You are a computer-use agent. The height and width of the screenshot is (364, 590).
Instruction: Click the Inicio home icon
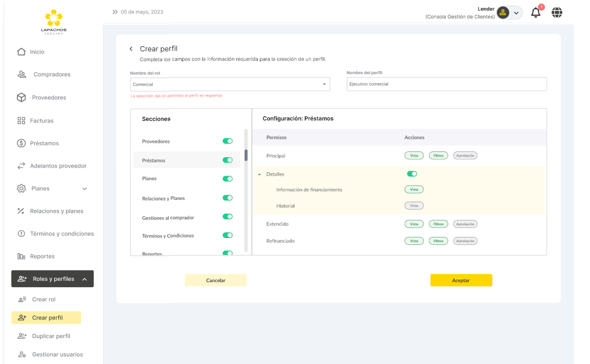tap(21, 52)
